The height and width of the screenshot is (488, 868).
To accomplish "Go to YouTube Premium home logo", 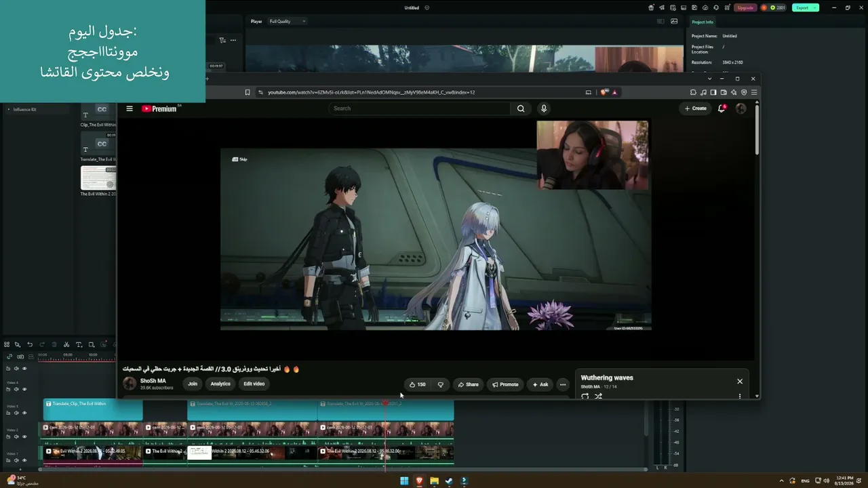I will tap(160, 108).
